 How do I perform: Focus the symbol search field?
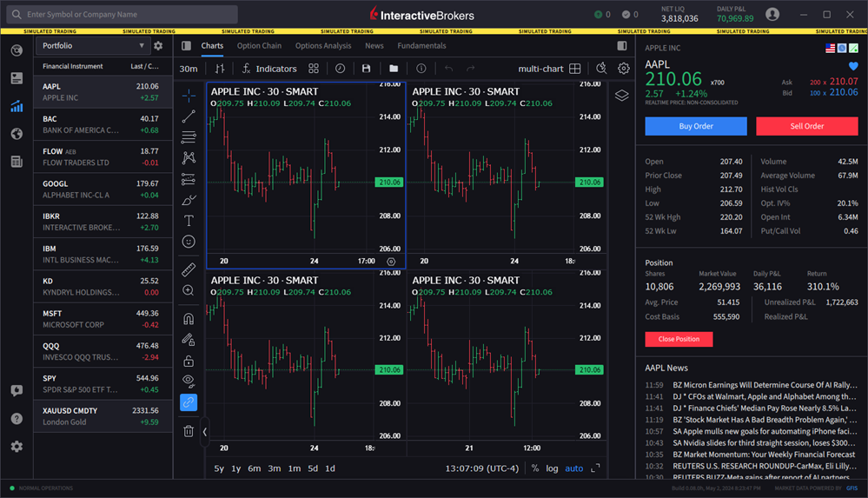coord(123,15)
